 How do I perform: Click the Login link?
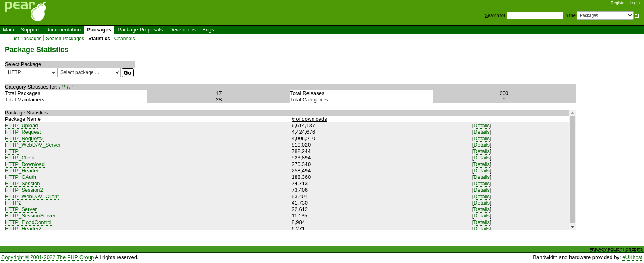(x=634, y=3)
